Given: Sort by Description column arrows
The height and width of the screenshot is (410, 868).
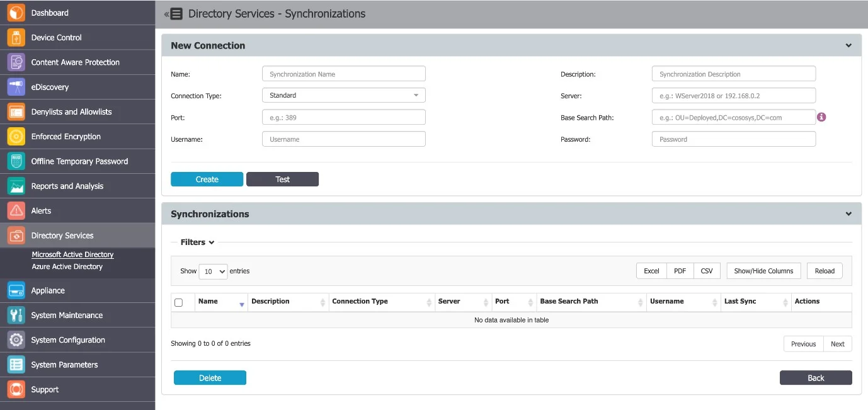Looking at the screenshot, I should pos(323,302).
